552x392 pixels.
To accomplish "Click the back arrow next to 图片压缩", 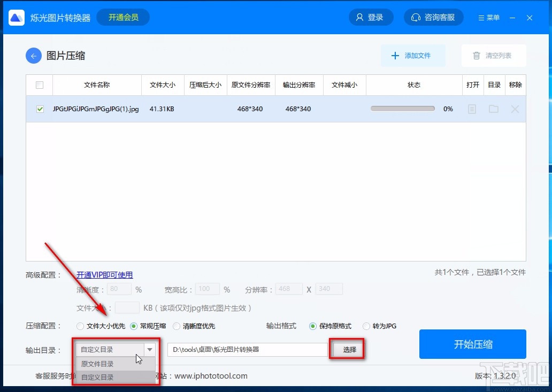I will (33, 55).
